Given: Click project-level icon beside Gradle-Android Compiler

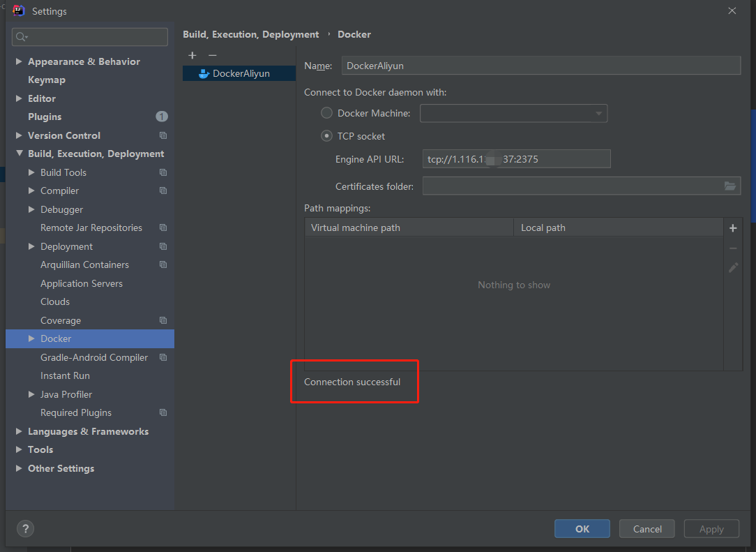Looking at the screenshot, I should (x=163, y=357).
